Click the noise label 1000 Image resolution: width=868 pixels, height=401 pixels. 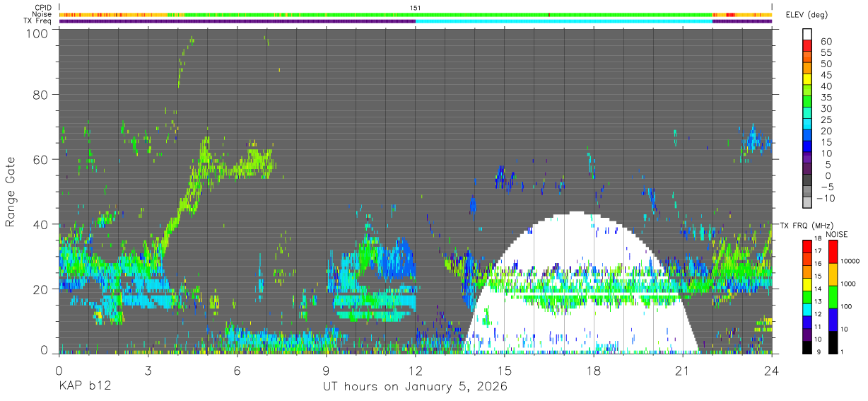point(850,284)
